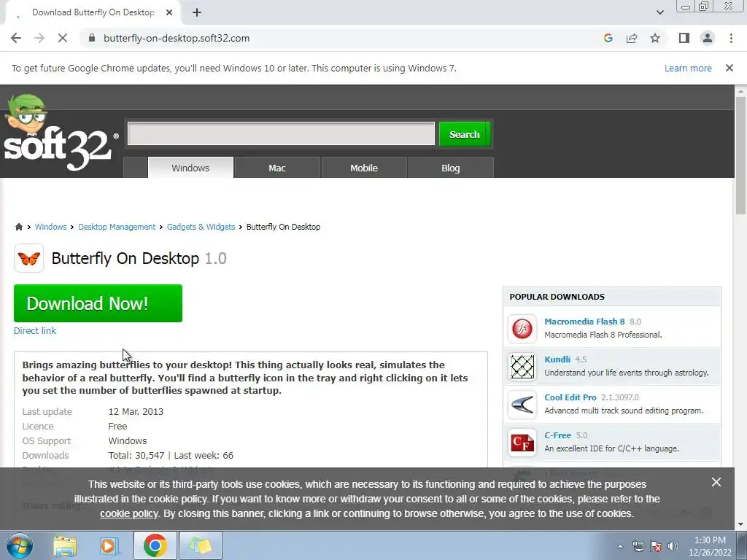Open Chrome side panel icon
Image resolution: width=747 pixels, height=560 pixels.
684,38
